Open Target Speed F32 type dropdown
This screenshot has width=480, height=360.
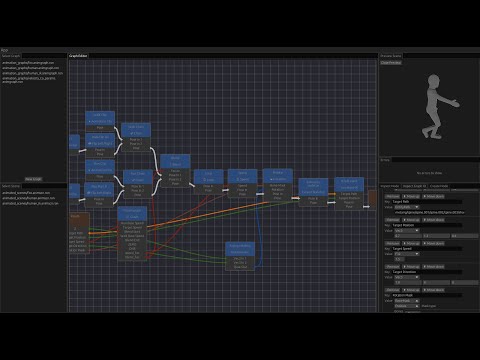(x=407, y=254)
